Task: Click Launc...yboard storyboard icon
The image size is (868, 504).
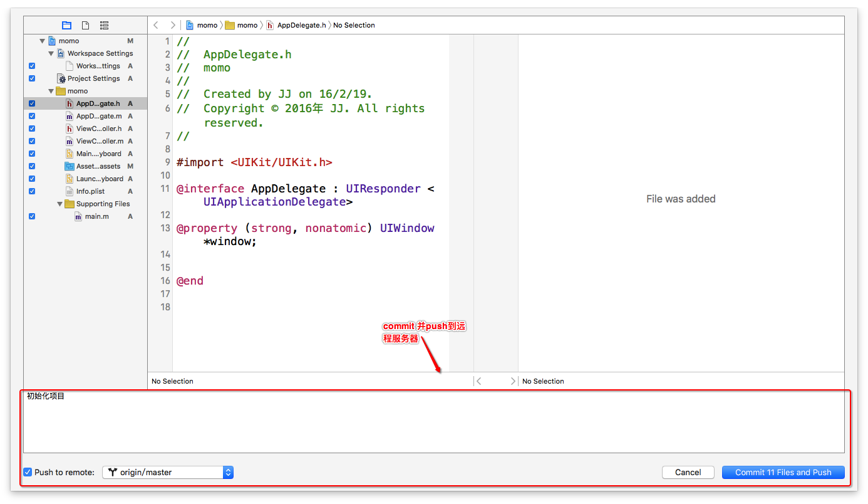Action: tap(70, 179)
